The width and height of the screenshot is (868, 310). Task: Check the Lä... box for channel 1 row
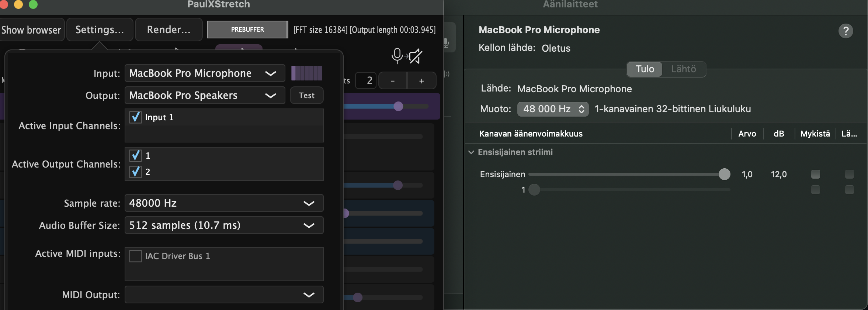(x=850, y=190)
